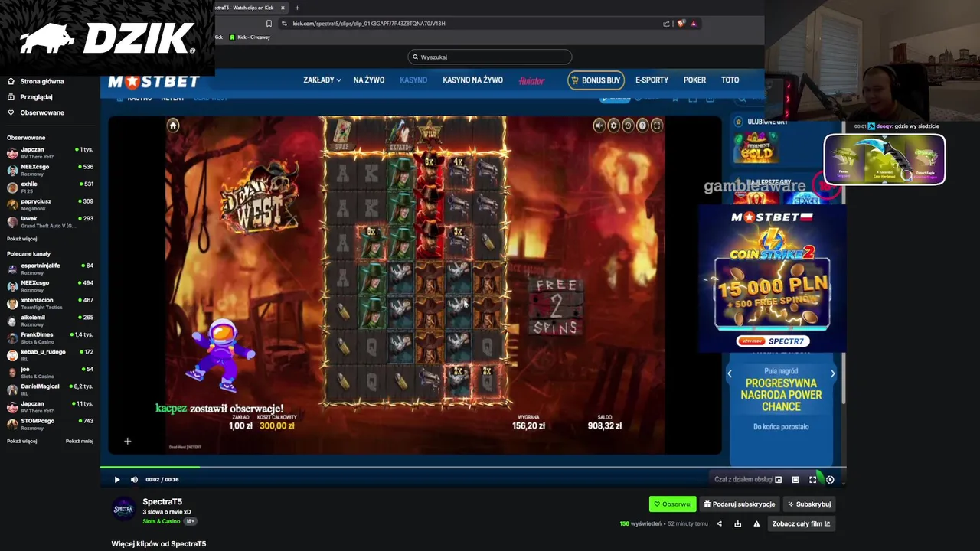Image resolution: width=980 pixels, height=551 pixels.
Task: Open the Slots & Casino category link
Action: point(161,522)
